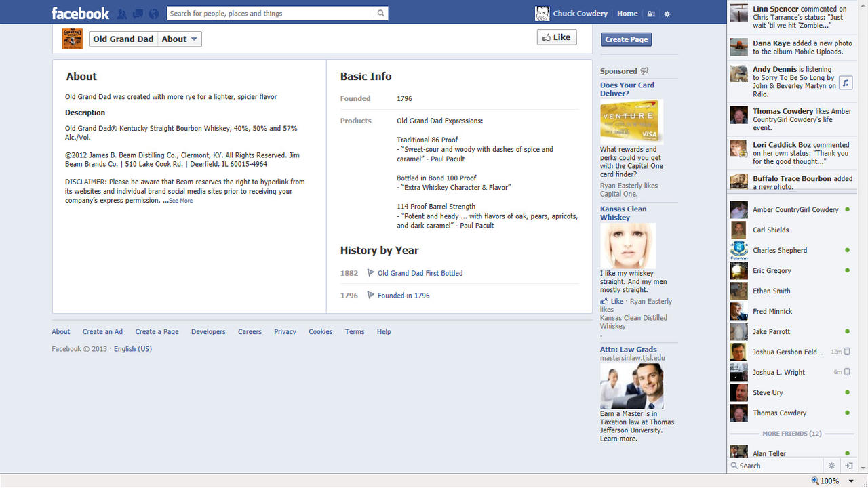Click the Venture card ad image
868x488 pixels.
point(631,121)
